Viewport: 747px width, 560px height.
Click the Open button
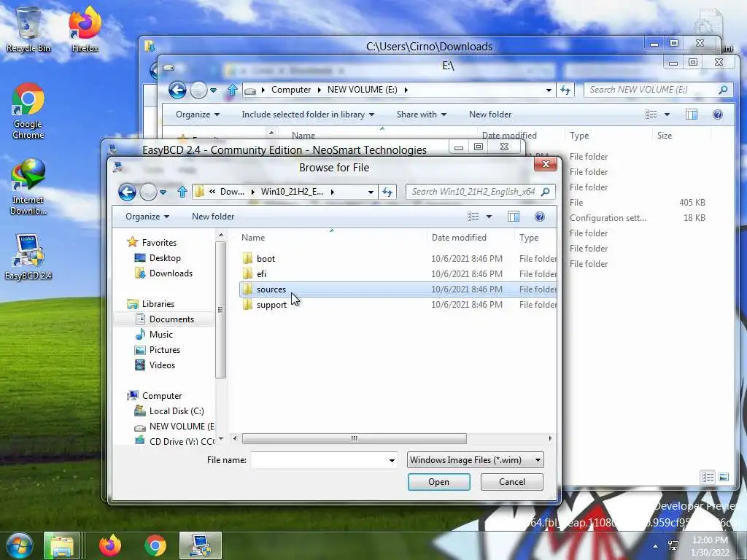coord(438,482)
